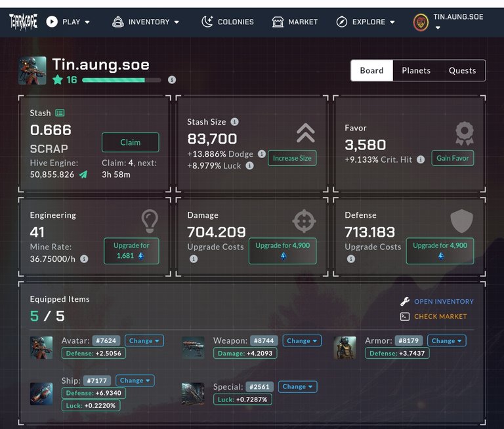Click the 'Damage: +4.2093' stat tag
504x429 pixels.
[x=245, y=353]
